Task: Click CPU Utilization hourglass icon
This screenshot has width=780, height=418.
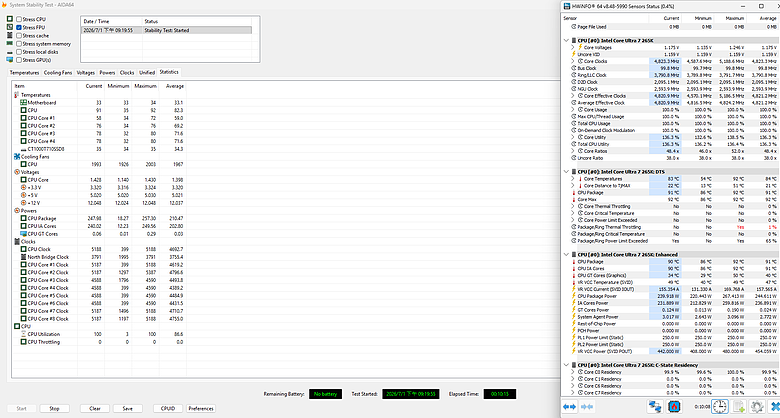Action: click(23, 334)
